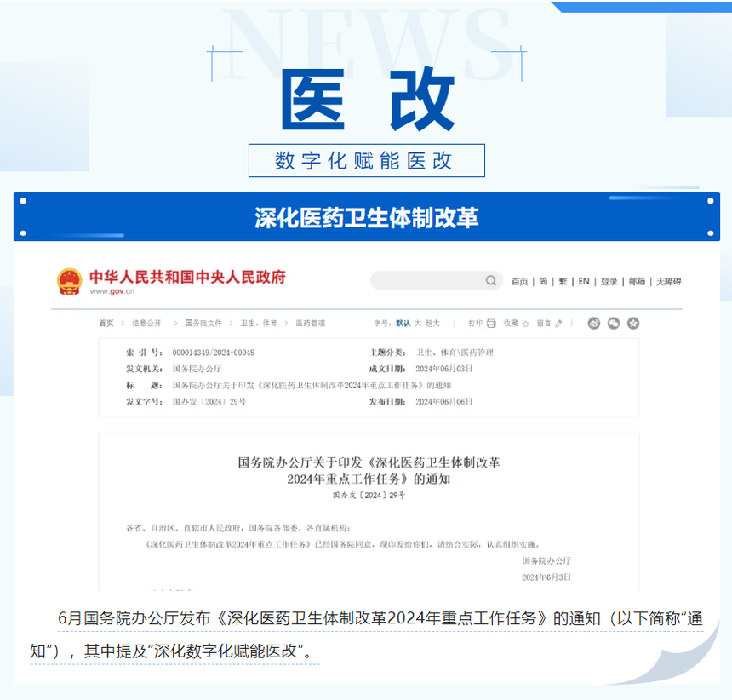The image size is (732, 700).
Task: Open 国务院文件 breadcrumb item
Action: tap(203, 323)
